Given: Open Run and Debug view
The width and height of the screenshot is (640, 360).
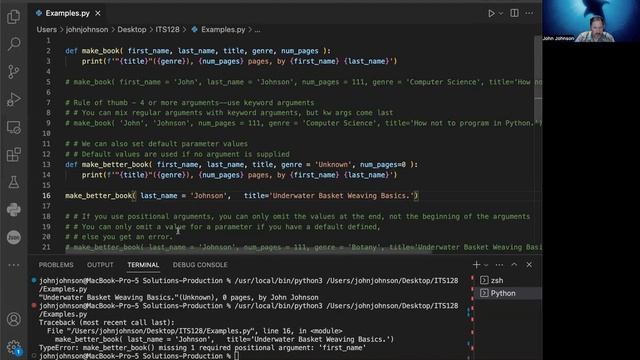Looking at the screenshot, I should pos(13,99).
